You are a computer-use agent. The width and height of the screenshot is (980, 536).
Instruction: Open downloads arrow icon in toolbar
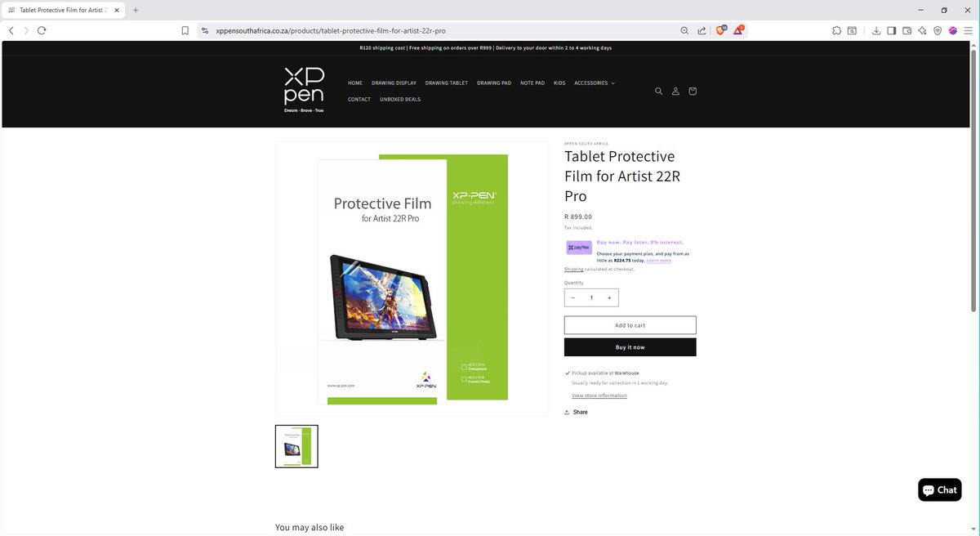click(876, 30)
